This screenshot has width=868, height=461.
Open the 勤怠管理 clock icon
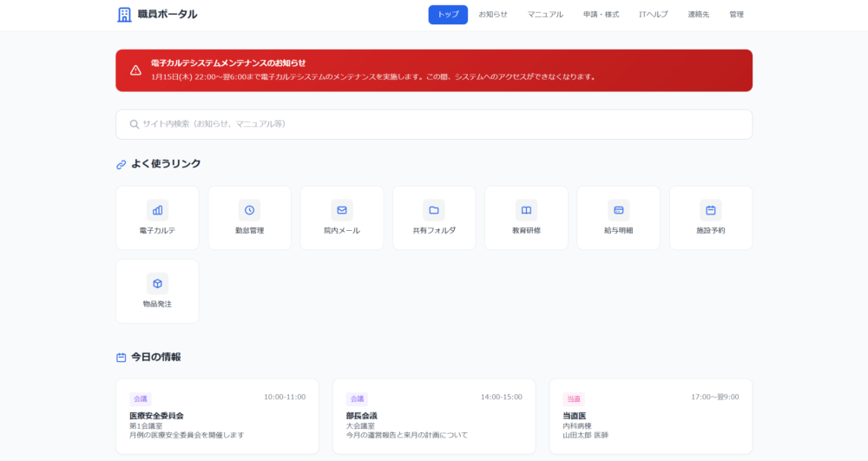[249, 210]
